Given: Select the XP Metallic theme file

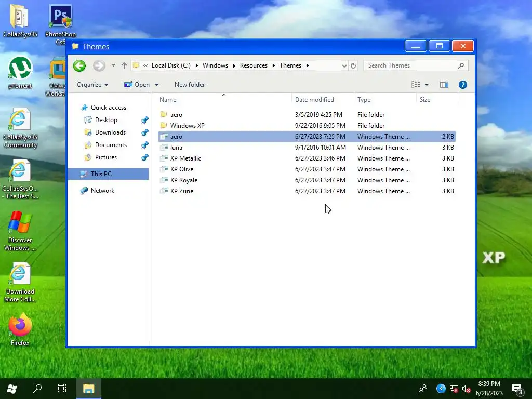Looking at the screenshot, I should point(307,158).
